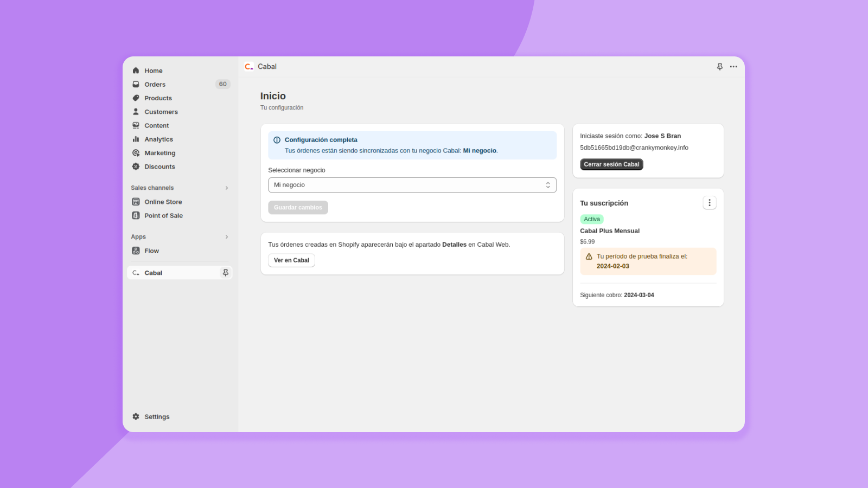Click the Seleccionar negocio label
Screen dimensions: 868x488
[x=297, y=170]
